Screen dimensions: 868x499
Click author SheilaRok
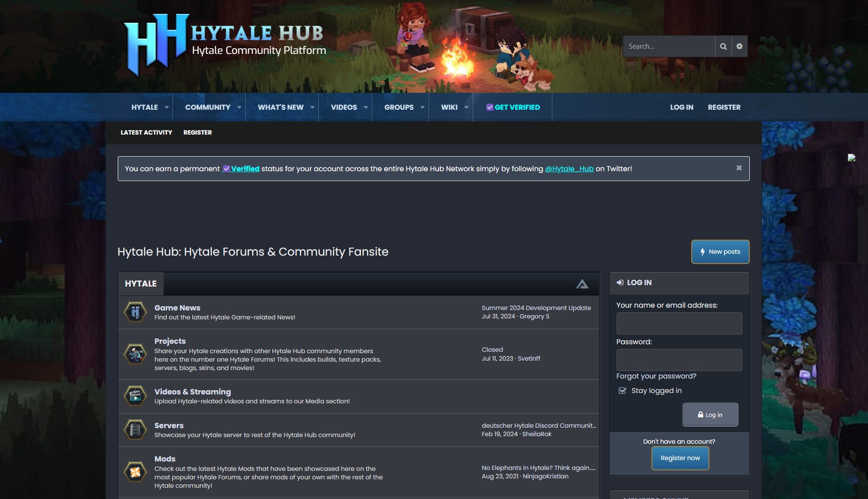point(537,434)
